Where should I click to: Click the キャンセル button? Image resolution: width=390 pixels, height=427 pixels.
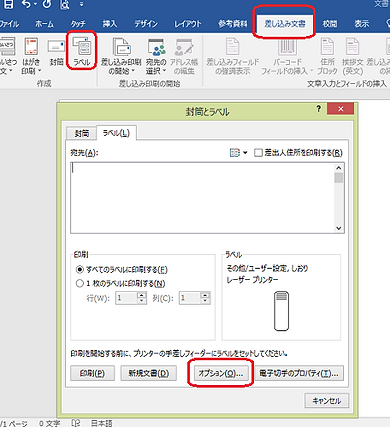coord(327,400)
